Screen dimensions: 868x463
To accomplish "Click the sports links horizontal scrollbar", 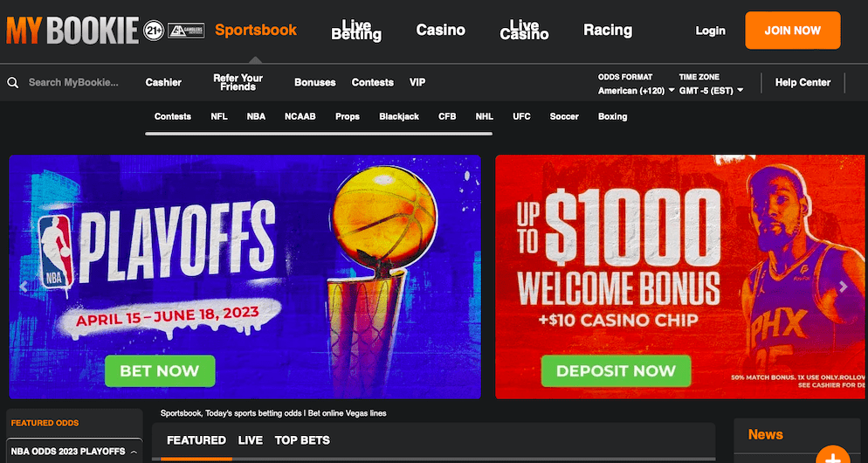I will [x=319, y=134].
